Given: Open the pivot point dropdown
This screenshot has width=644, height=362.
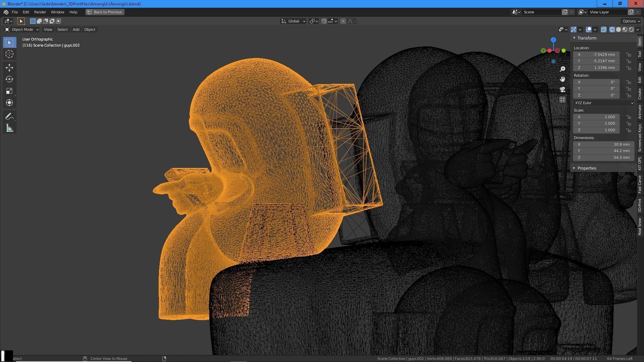Looking at the screenshot, I should [314, 21].
